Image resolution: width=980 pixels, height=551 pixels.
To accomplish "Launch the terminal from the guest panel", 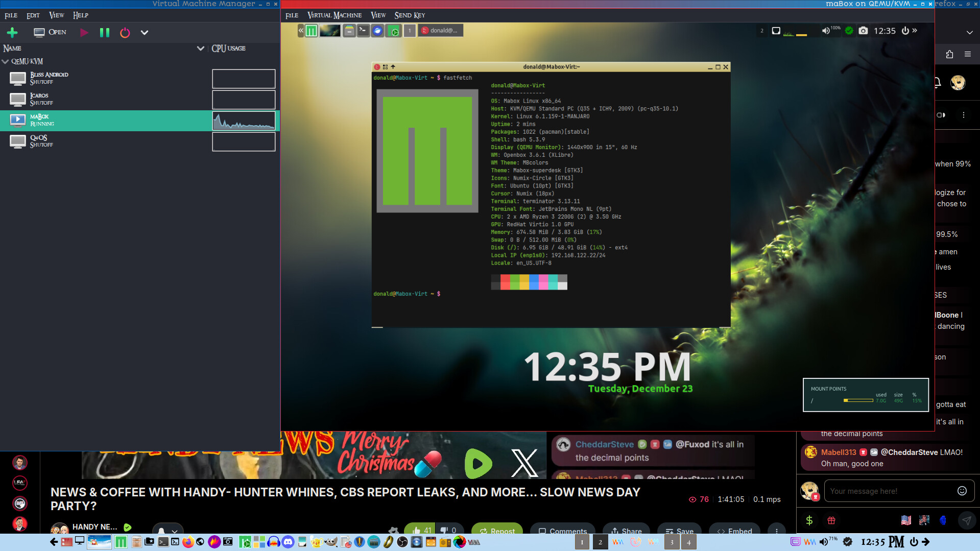I will point(363,31).
